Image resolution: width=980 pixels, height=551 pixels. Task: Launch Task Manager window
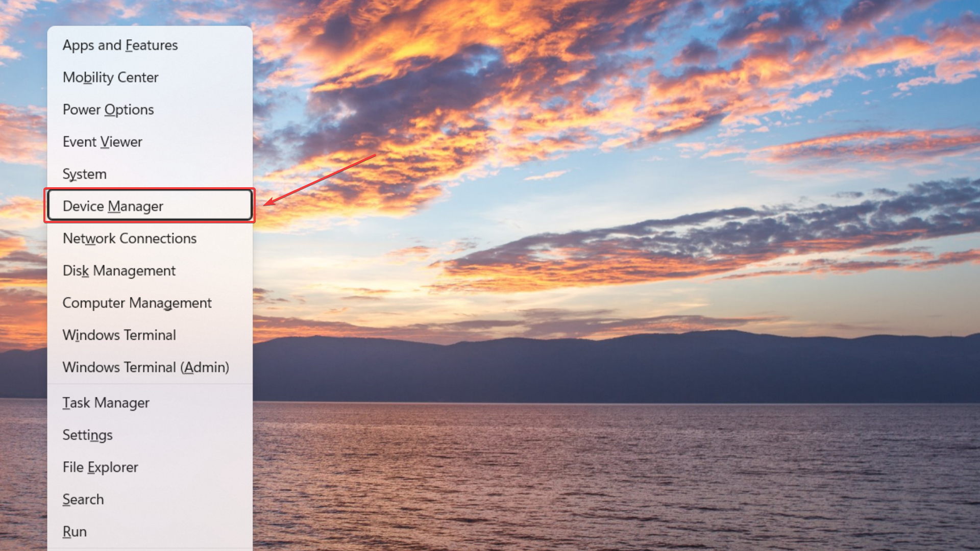(x=106, y=403)
